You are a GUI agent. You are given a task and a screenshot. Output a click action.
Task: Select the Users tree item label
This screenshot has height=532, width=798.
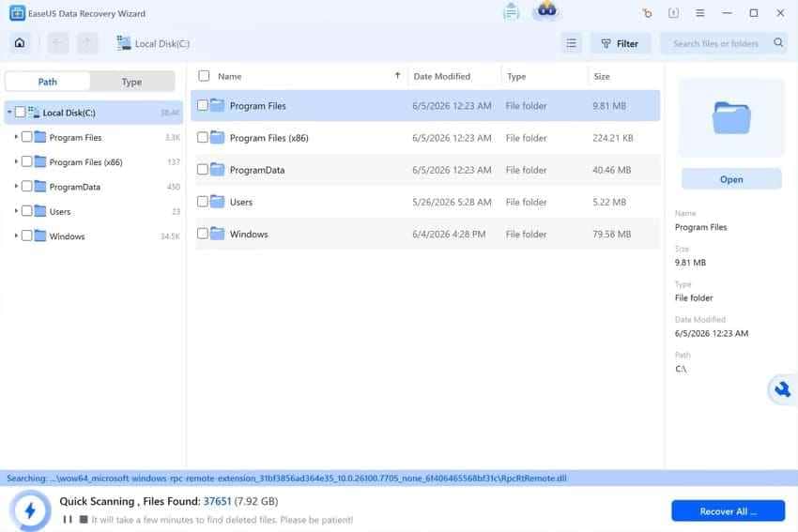click(x=60, y=211)
